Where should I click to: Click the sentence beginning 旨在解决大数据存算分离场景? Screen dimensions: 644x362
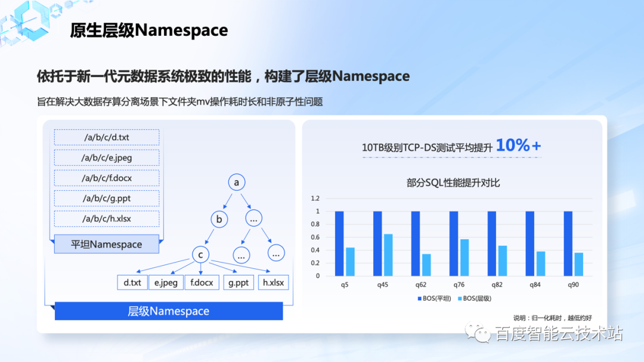tap(180, 101)
